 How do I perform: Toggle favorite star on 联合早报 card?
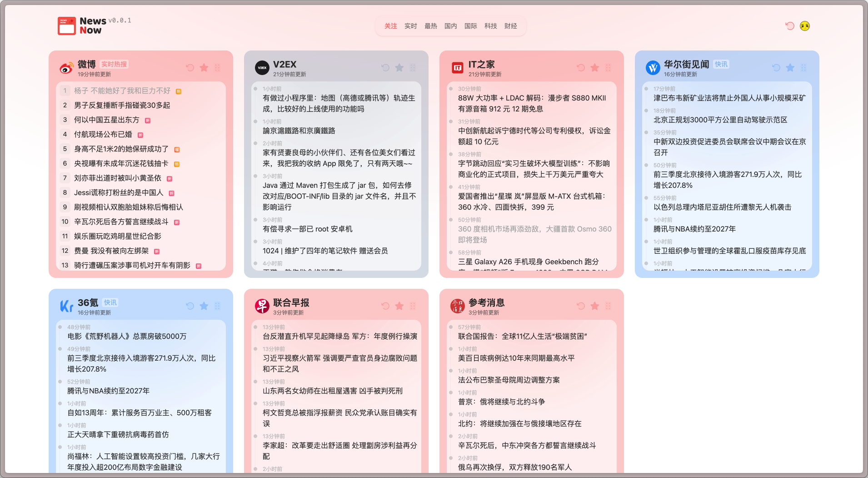pyautogui.click(x=399, y=306)
